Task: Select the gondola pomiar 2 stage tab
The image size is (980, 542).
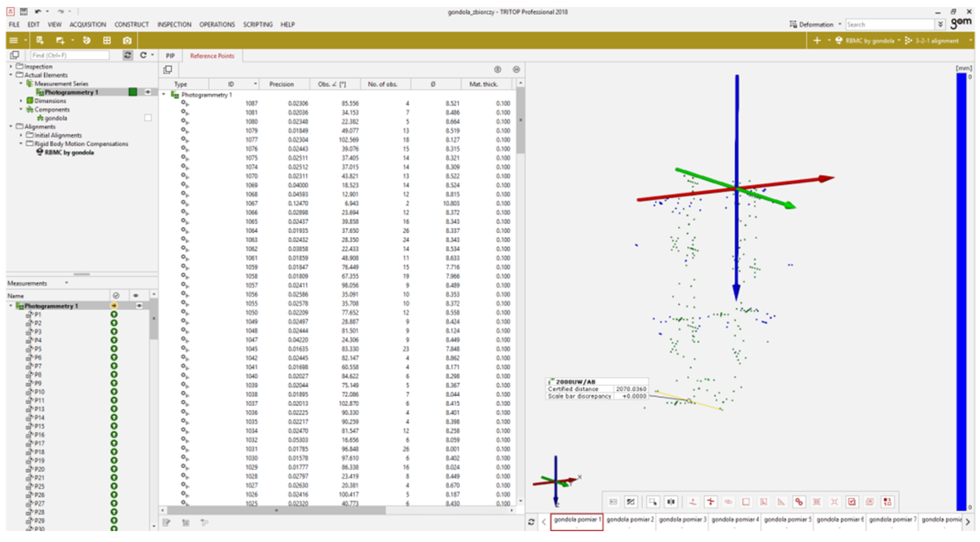Action: point(630,520)
